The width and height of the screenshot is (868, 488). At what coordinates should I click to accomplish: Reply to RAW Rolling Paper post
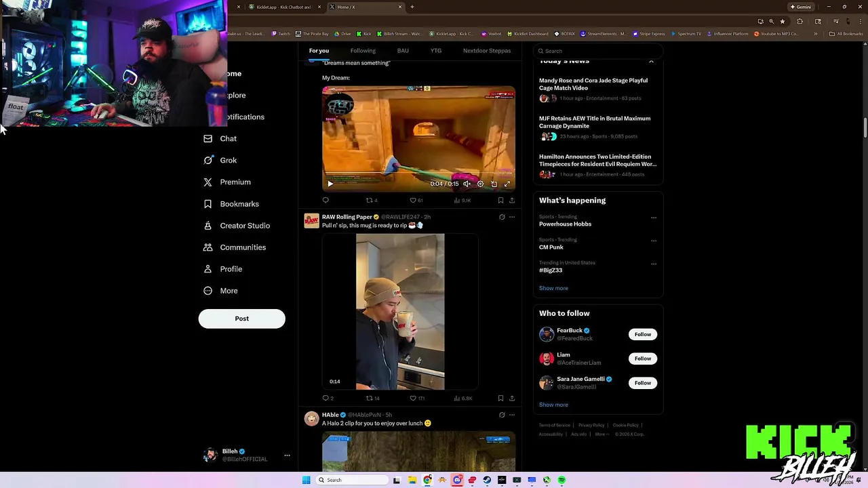coord(328,398)
